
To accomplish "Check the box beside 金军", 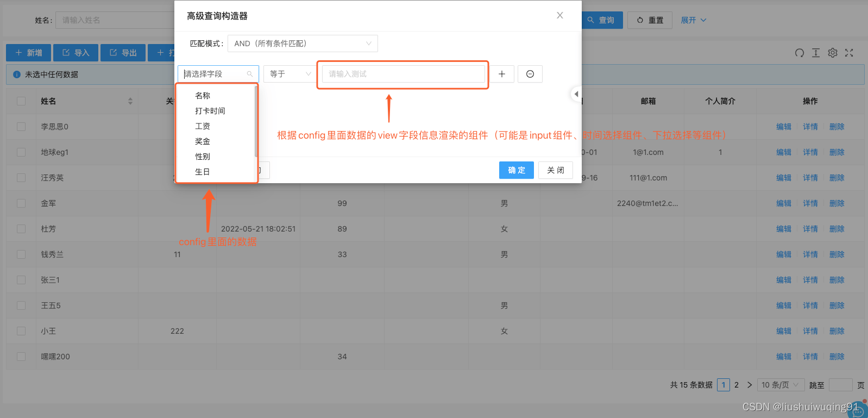I will [x=21, y=203].
